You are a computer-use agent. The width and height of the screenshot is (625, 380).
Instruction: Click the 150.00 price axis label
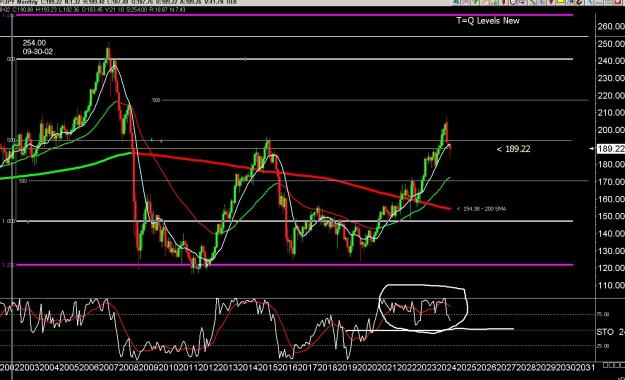point(611,216)
